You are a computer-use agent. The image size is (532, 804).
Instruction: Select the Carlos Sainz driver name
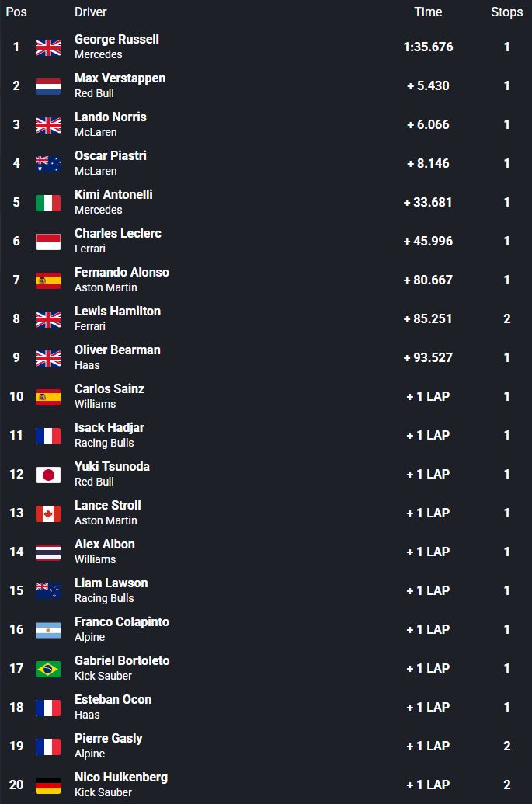[x=110, y=388]
